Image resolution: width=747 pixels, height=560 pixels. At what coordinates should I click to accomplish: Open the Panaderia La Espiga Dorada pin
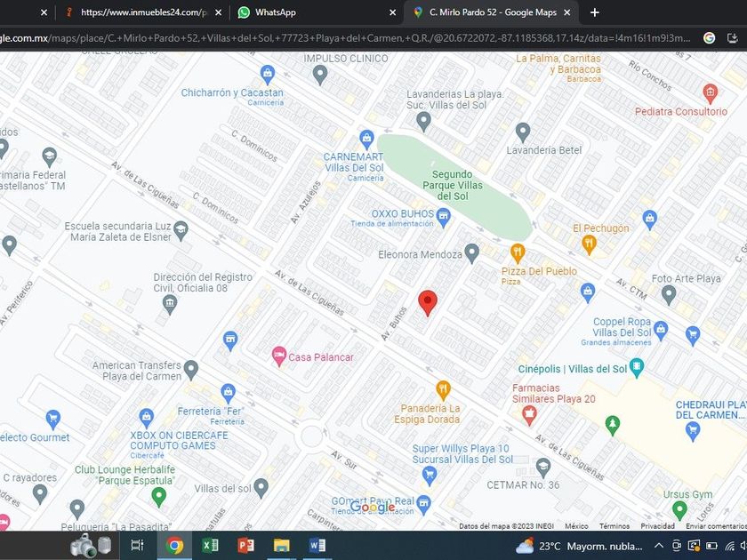coord(443,390)
